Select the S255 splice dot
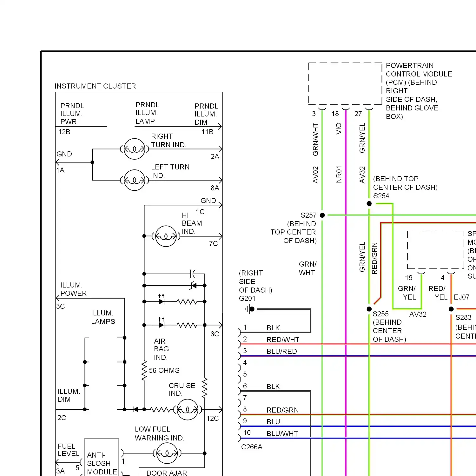The width and height of the screenshot is (476, 476). click(x=369, y=309)
